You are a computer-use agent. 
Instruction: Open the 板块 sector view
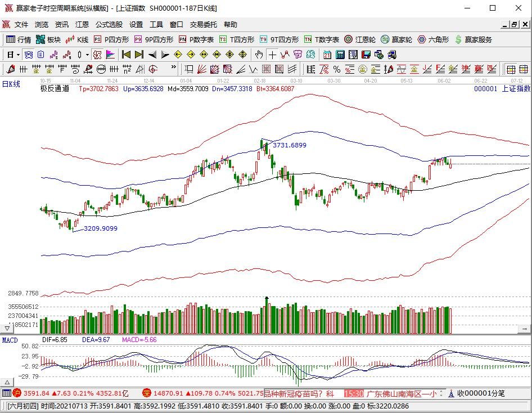pos(48,40)
